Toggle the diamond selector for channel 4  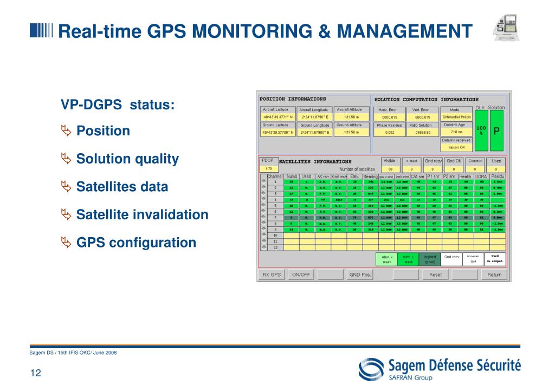pyautogui.click(x=263, y=199)
